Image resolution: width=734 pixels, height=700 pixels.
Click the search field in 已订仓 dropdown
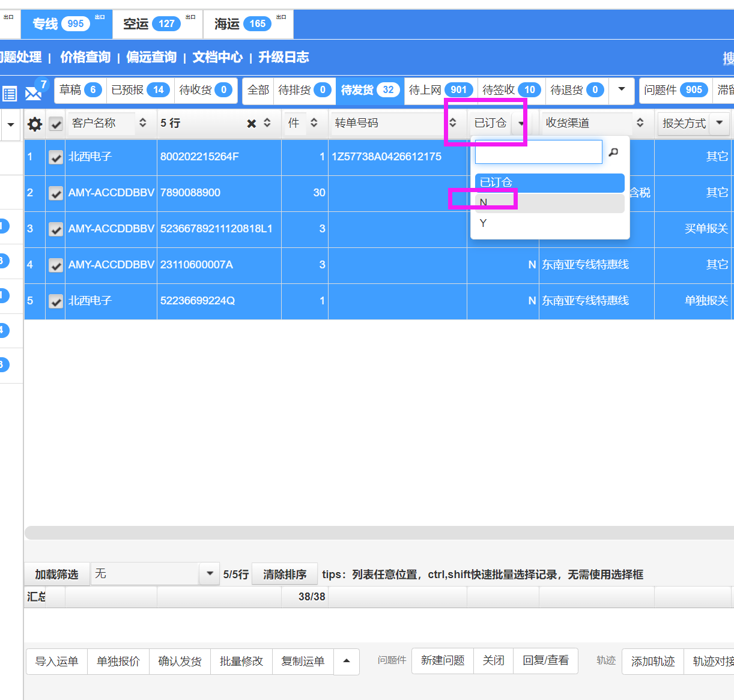(538, 152)
